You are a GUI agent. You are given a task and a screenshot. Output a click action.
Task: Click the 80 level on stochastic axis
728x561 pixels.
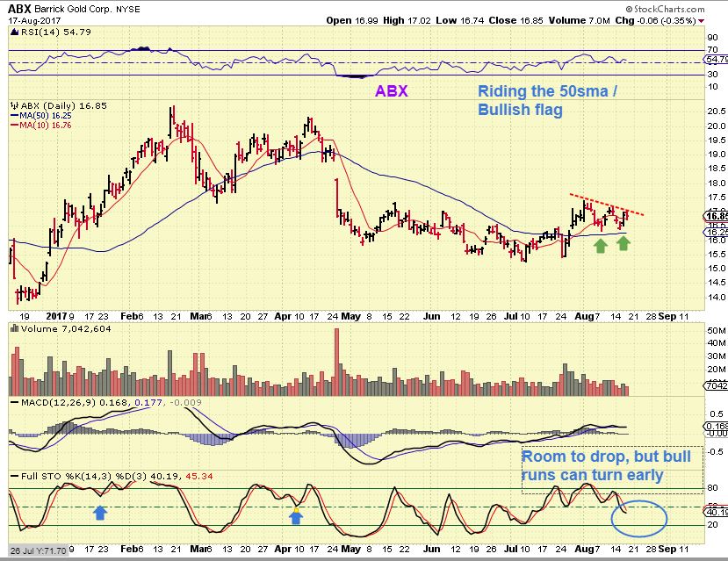pos(712,487)
